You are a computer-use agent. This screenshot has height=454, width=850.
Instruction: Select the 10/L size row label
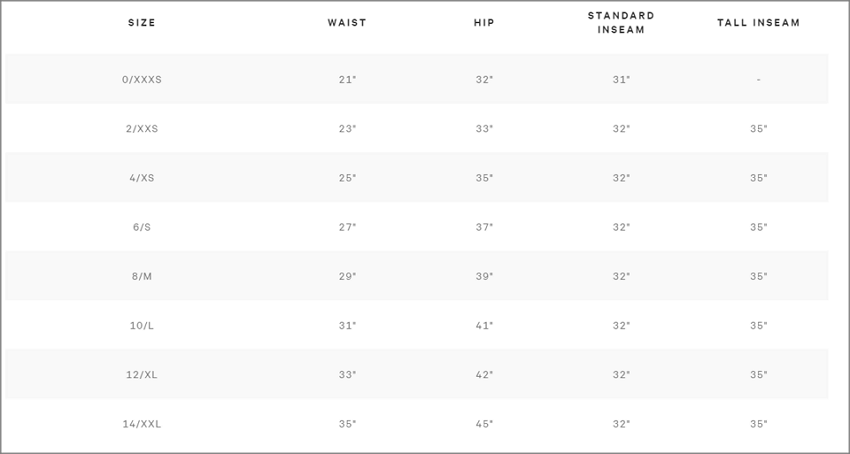[x=141, y=325]
